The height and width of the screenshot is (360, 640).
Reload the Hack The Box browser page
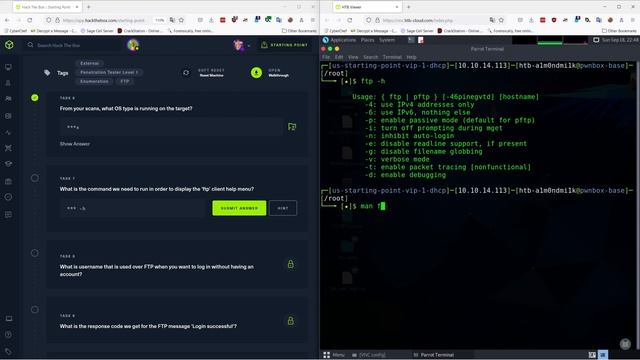[x=30, y=20]
